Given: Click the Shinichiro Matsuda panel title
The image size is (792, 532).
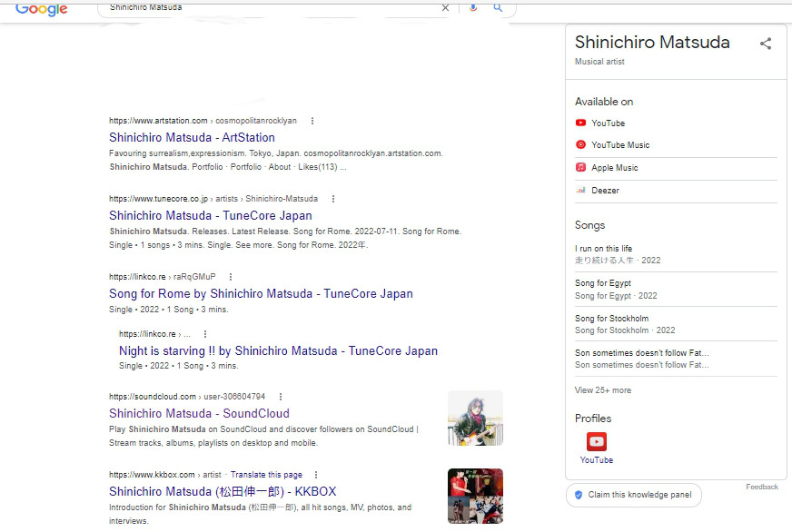Looking at the screenshot, I should tap(652, 43).
